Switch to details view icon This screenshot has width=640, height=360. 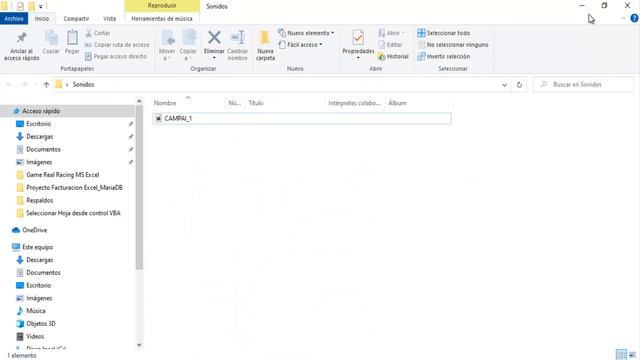pos(621,355)
